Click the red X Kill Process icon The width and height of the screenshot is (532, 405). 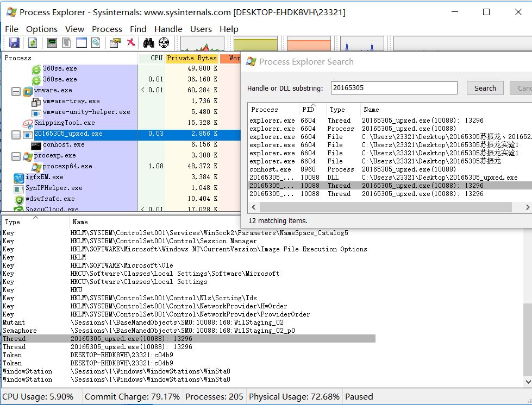(130, 43)
